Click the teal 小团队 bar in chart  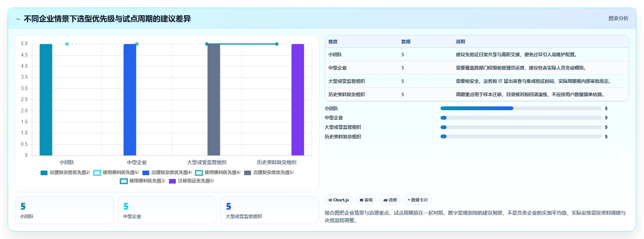point(46,100)
